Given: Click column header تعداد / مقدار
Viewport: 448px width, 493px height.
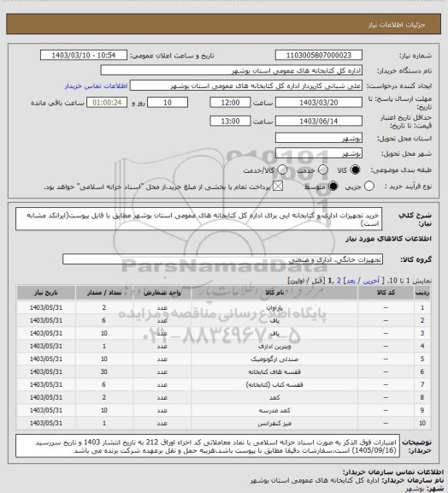Looking at the screenshot, I should pyautogui.click(x=104, y=293).
